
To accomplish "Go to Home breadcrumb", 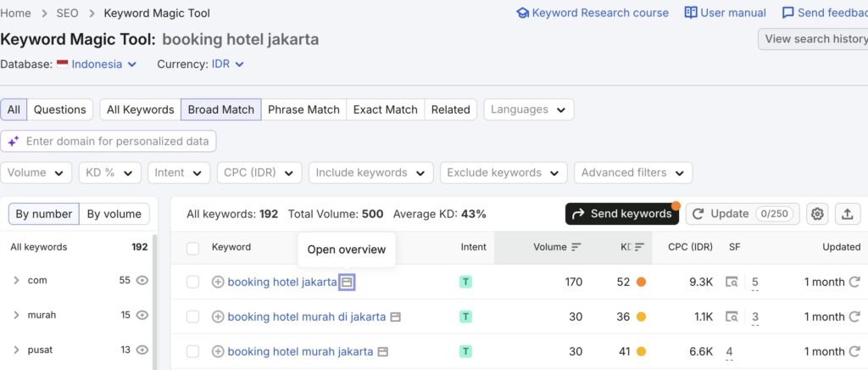I will pos(15,13).
